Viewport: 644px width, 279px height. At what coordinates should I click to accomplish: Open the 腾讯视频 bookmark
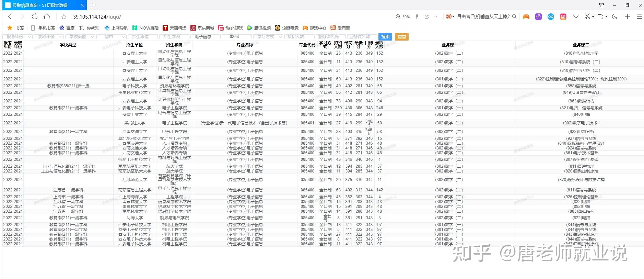click(259, 28)
